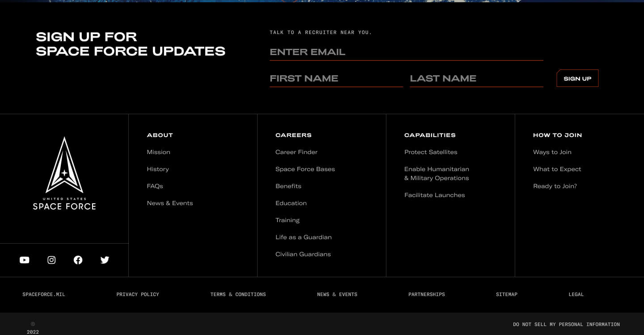Click the Sign Up For Space Force Updates heading
Viewport: 644px width, 335px height.
131,44
